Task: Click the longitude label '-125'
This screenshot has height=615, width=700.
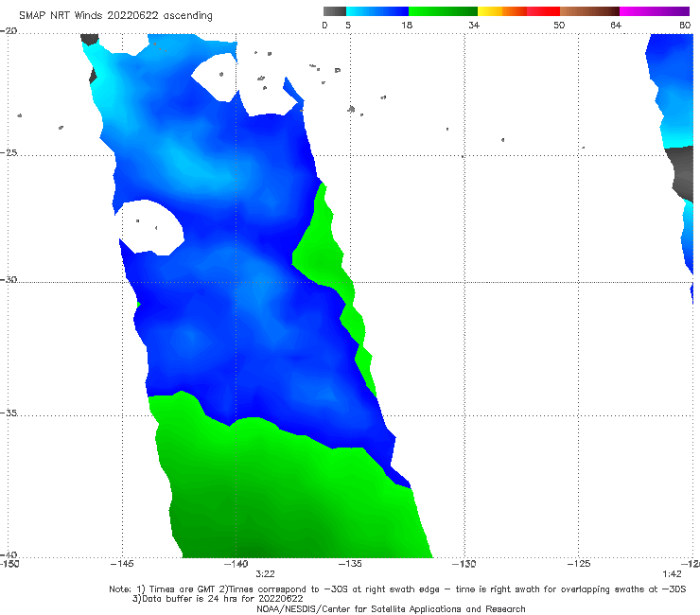Action: [579, 564]
